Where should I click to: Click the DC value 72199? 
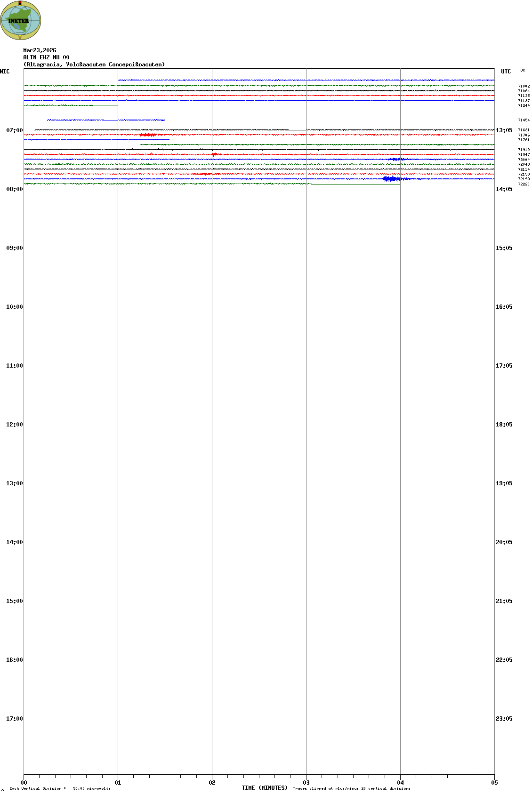[524, 179]
